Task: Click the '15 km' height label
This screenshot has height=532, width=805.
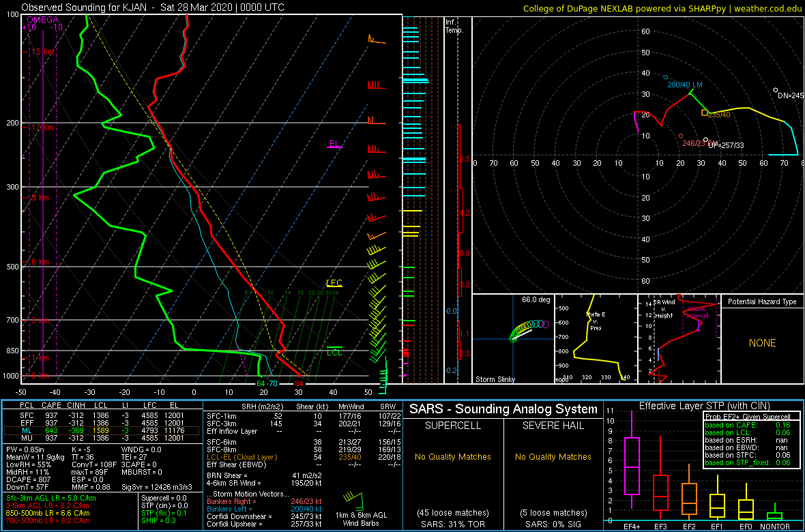Action: tap(42, 52)
